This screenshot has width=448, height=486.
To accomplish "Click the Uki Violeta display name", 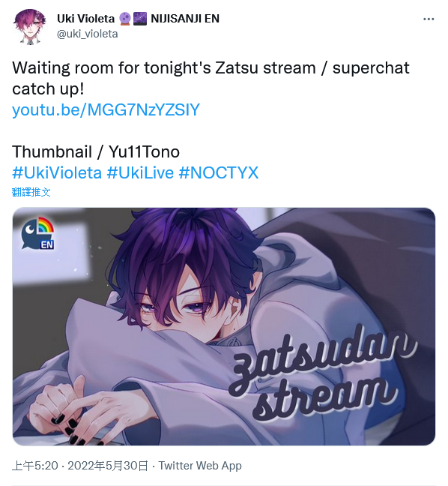I will pyautogui.click(x=85, y=19).
